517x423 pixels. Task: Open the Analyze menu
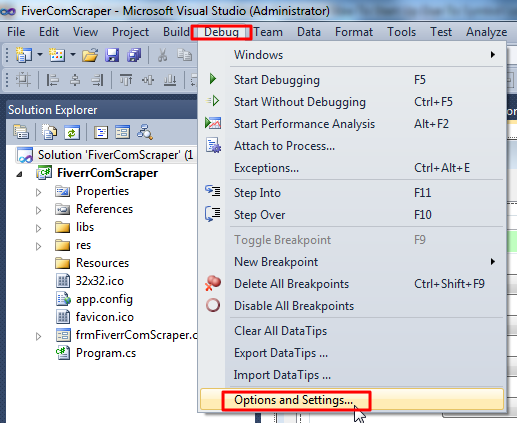pyautogui.click(x=486, y=32)
